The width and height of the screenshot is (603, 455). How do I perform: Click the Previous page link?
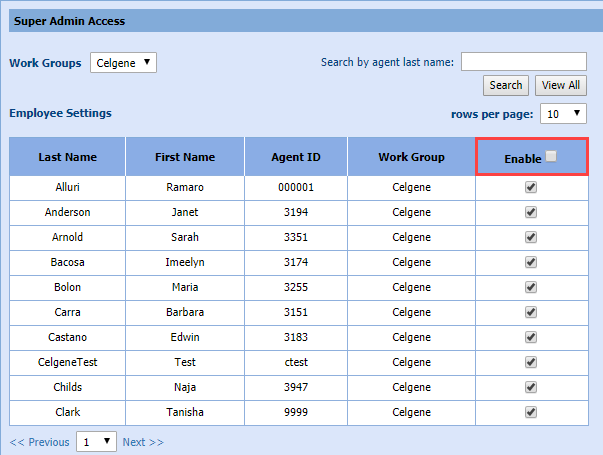click(40, 442)
